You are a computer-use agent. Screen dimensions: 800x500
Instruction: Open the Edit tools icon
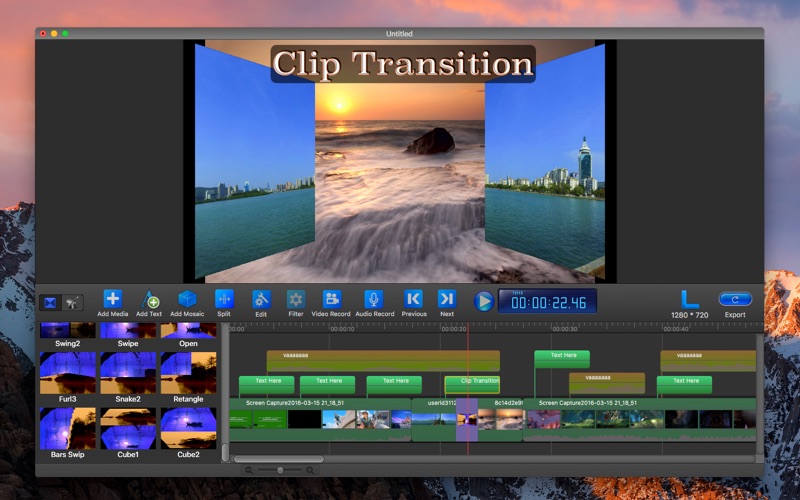(x=261, y=299)
